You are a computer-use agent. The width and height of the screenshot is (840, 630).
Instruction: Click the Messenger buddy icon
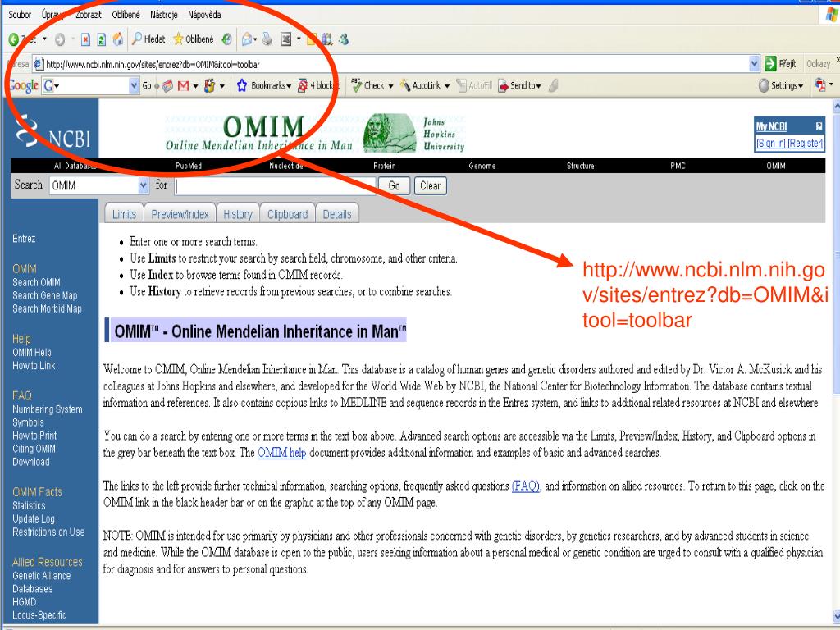[x=344, y=39]
